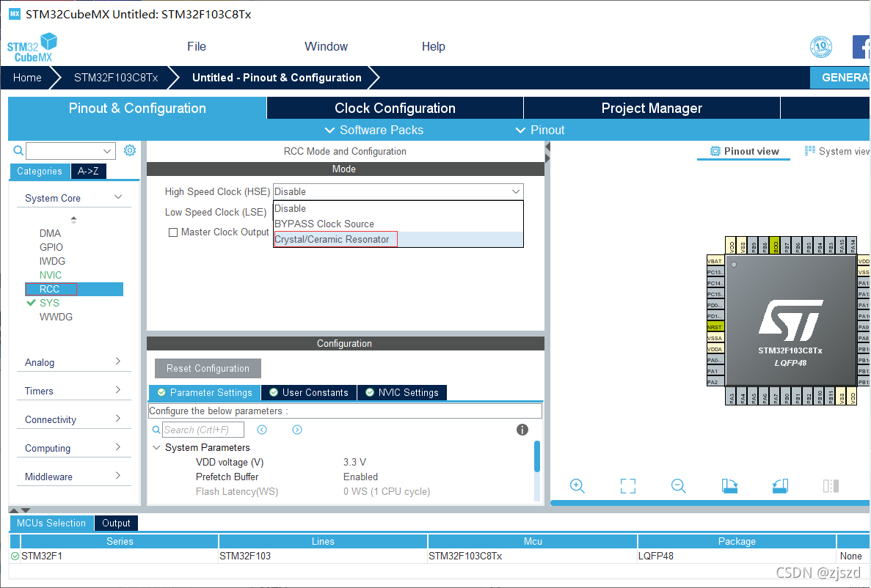This screenshot has width=871, height=588.
Task: Toggle the split view icon under pinout
Action: pos(831,486)
